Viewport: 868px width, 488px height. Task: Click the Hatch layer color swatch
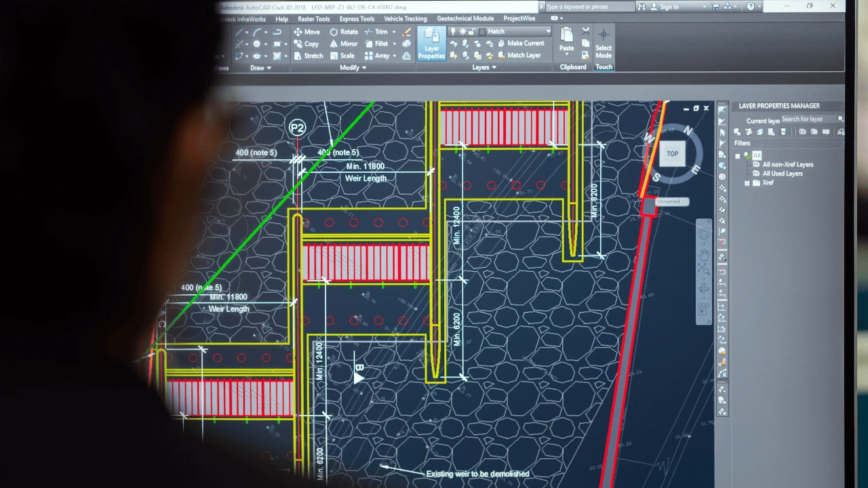pos(481,32)
